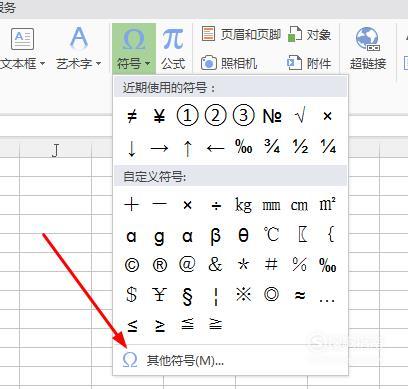This screenshot has width=408, height=389.
Task: Insert the β beta symbol
Action: point(215,236)
